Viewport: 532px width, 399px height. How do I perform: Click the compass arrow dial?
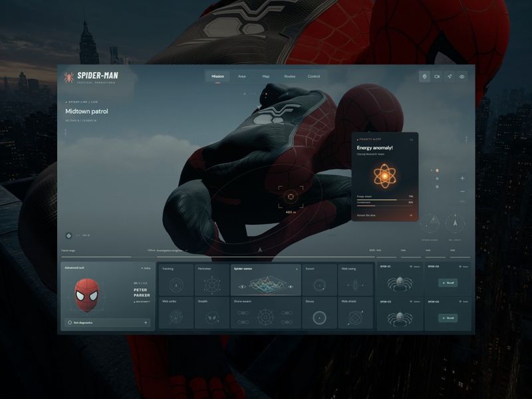[455, 223]
